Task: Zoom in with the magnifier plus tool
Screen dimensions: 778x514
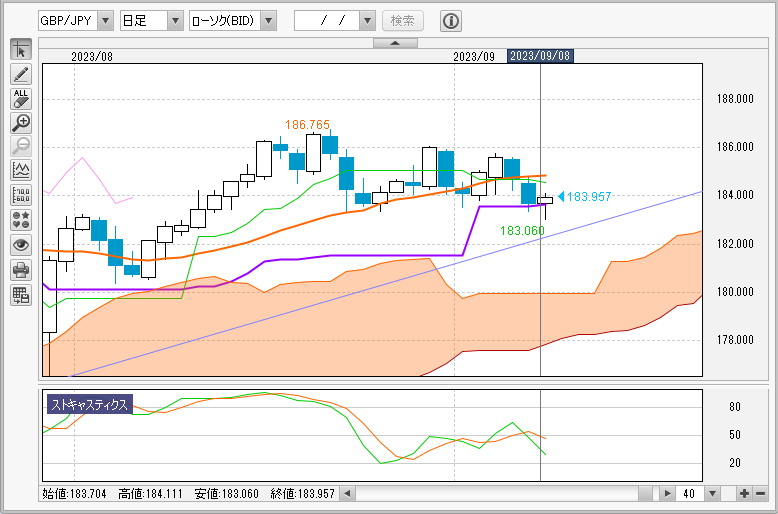Action: pos(21,123)
